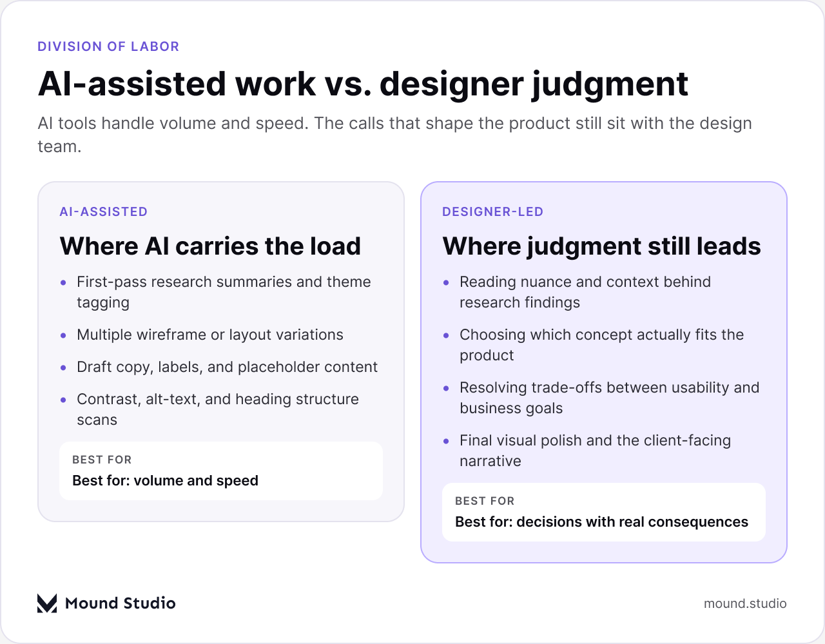Click the Mound Studio brand name
Image resolution: width=825 pixels, height=644 pixels.
121,603
